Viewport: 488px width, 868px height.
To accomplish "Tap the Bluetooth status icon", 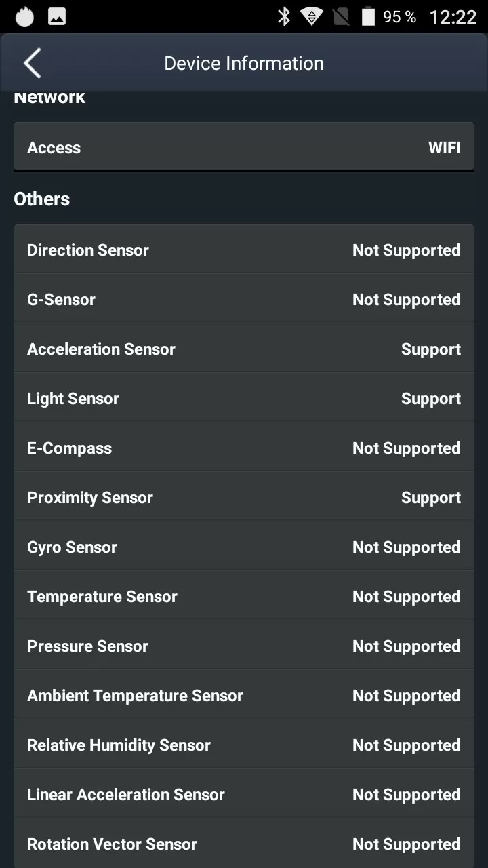I will click(284, 16).
